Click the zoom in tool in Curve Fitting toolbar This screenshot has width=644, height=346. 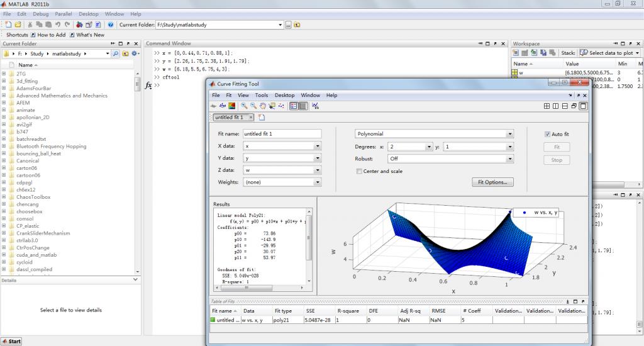point(244,106)
